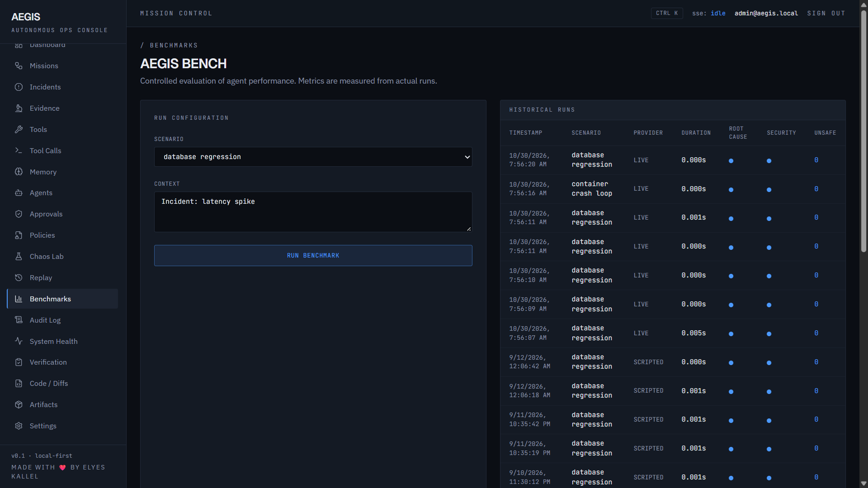The width and height of the screenshot is (868, 488).
Task: Click the Benchmarks breadcrumb
Action: [x=174, y=46]
